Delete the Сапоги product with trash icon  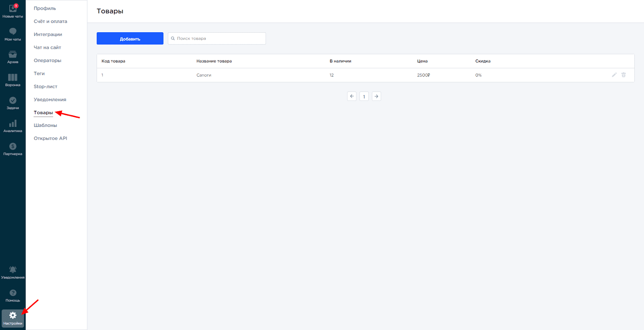click(623, 75)
